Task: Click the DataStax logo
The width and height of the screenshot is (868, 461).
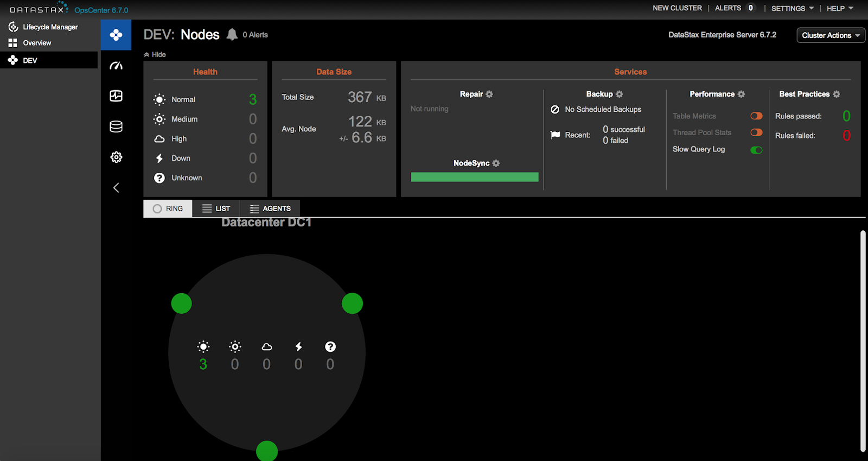Action: [x=39, y=9]
